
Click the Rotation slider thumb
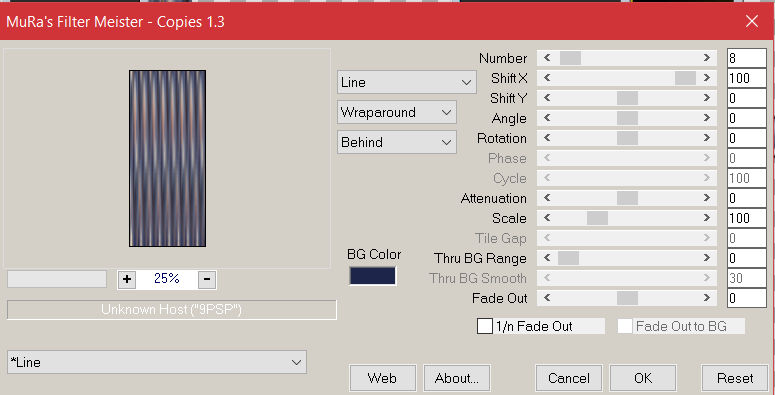coord(627,138)
